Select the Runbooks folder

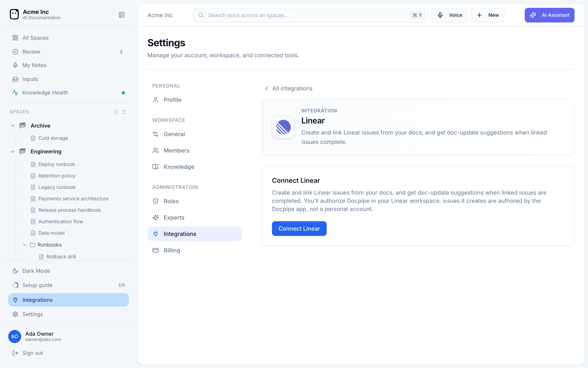(x=49, y=245)
